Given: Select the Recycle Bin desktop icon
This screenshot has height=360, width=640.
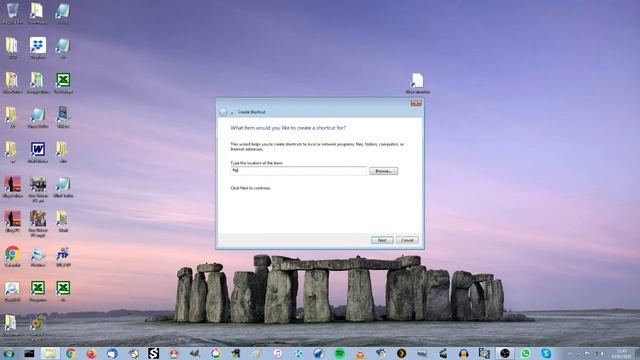Looking at the screenshot, I should pos(12,13).
